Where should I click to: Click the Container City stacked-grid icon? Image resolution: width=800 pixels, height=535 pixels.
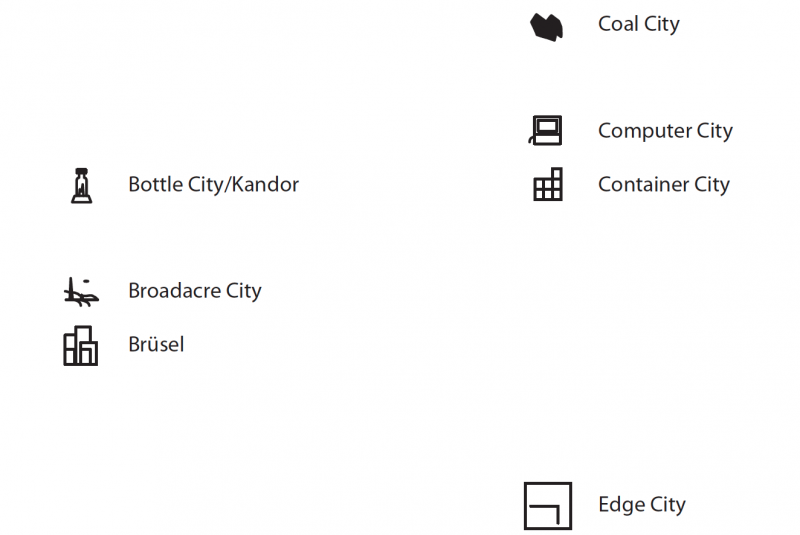(548, 184)
